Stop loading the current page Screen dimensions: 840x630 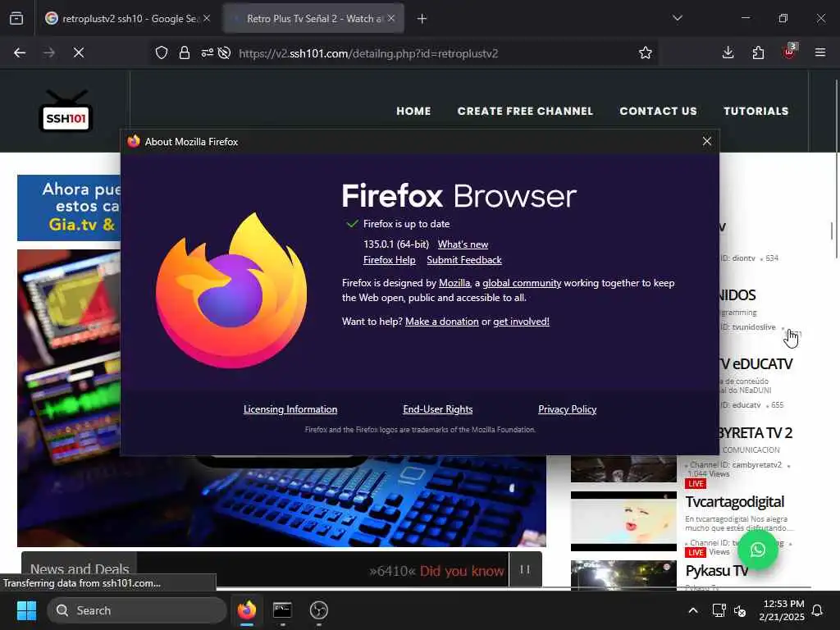pyautogui.click(x=79, y=52)
